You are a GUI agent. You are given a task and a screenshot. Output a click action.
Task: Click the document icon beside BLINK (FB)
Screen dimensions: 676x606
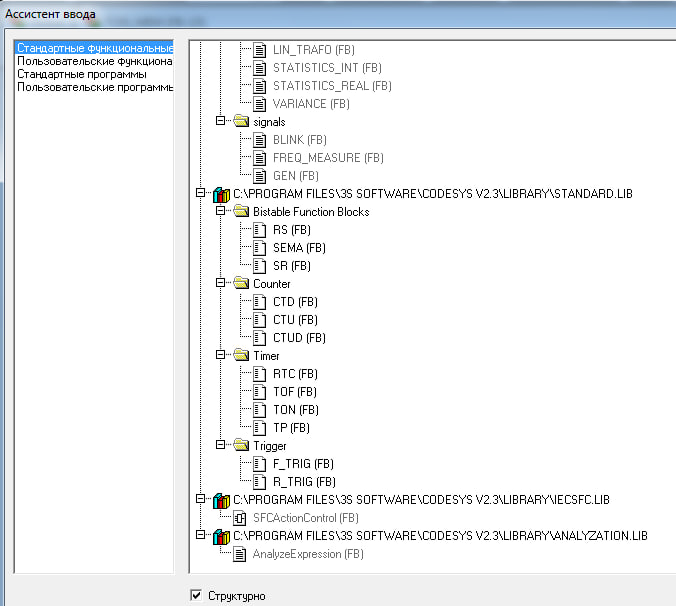pos(260,140)
